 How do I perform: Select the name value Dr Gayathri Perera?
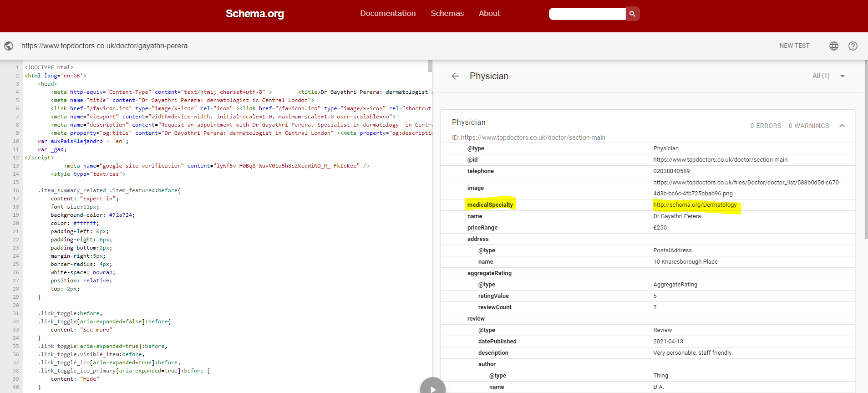tap(677, 216)
